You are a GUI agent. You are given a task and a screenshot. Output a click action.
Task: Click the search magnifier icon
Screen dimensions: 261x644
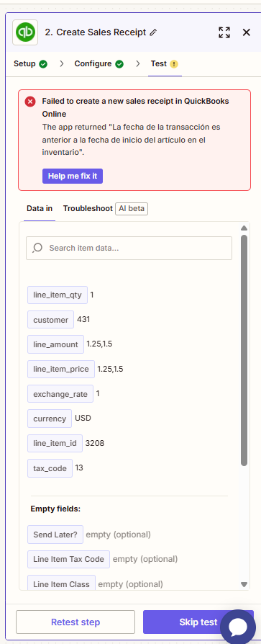click(x=37, y=248)
